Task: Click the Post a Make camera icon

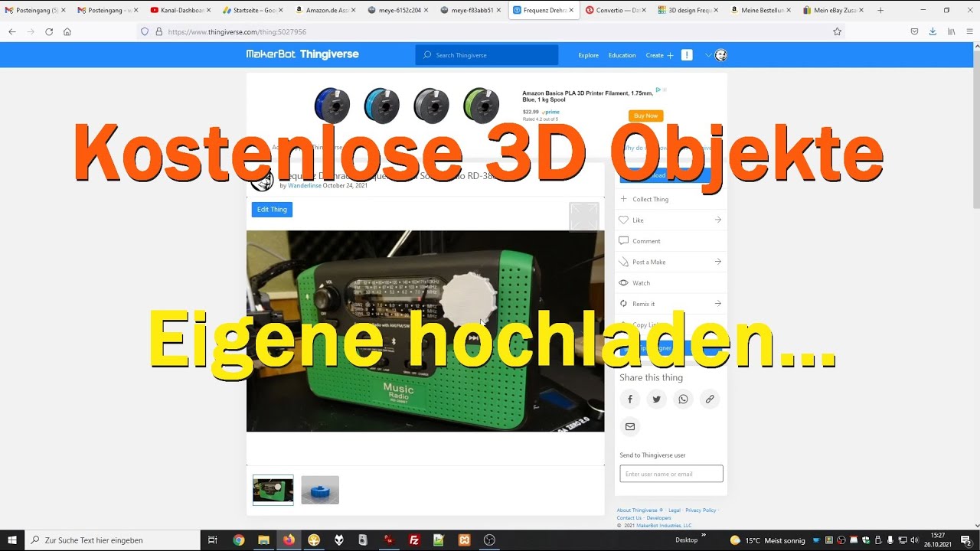Action: click(623, 262)
